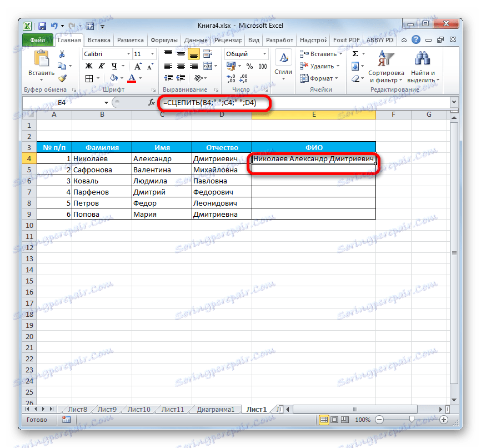The image size is (481, 448).
Task: Open the cell borders icon
Action: click(89, 78)
